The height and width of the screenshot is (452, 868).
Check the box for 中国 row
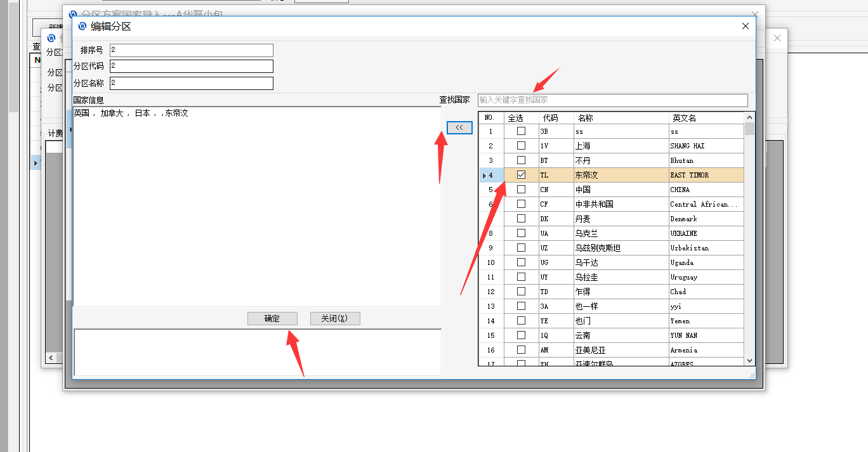pyautogui.click(x=521, y=190)
